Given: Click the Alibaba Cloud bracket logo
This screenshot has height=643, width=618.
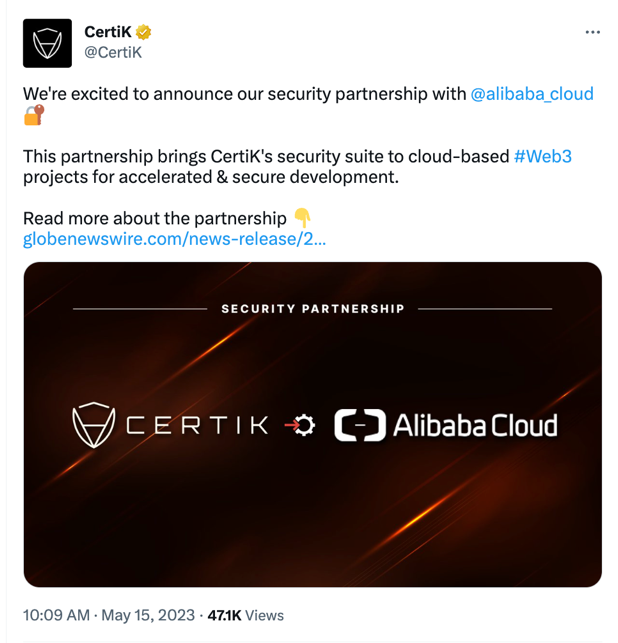Looking at the screenshot, I should tap(358, 425).
